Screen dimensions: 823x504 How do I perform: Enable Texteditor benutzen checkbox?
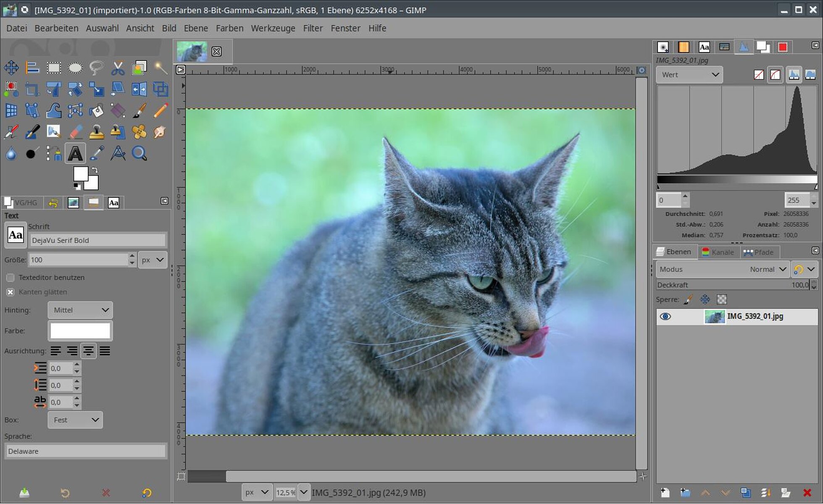point(11,278)
